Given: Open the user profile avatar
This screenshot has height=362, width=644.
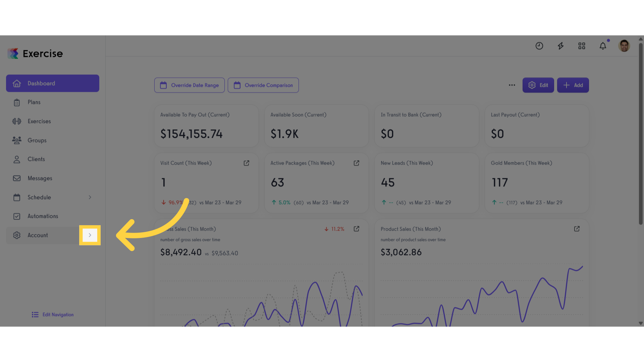Looking at the screenshot, I should pos(624,46).
